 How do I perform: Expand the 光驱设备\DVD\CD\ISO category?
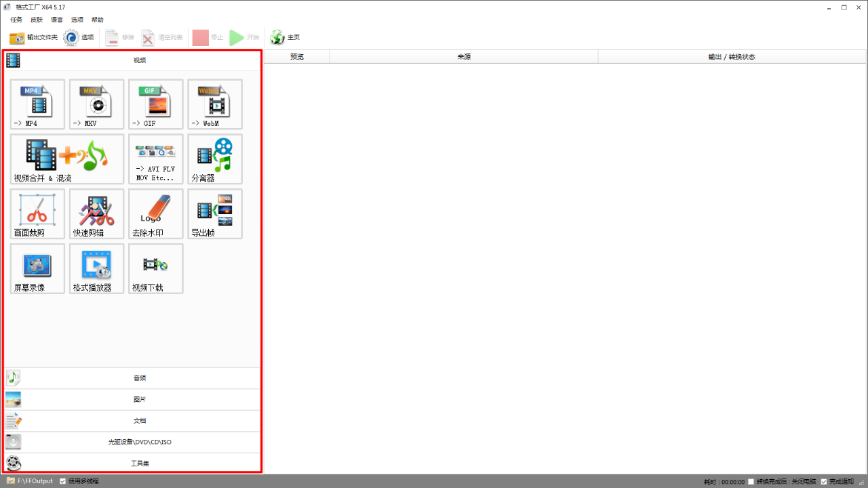(132, 442)
